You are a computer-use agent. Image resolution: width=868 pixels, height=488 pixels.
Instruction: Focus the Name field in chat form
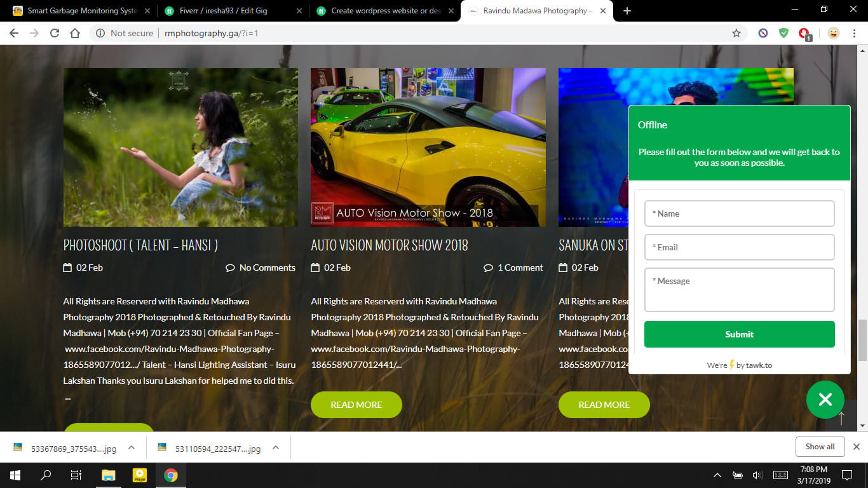739,213
